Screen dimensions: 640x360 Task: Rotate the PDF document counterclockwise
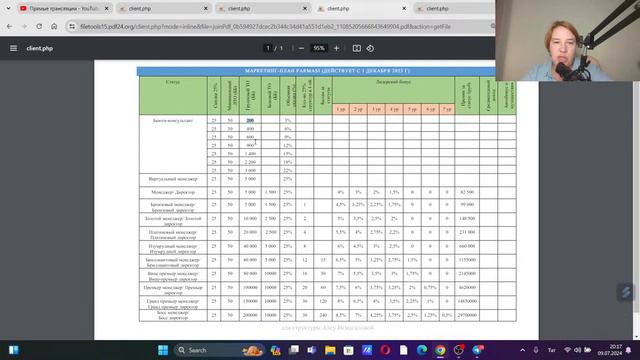[x=370, y=48]
